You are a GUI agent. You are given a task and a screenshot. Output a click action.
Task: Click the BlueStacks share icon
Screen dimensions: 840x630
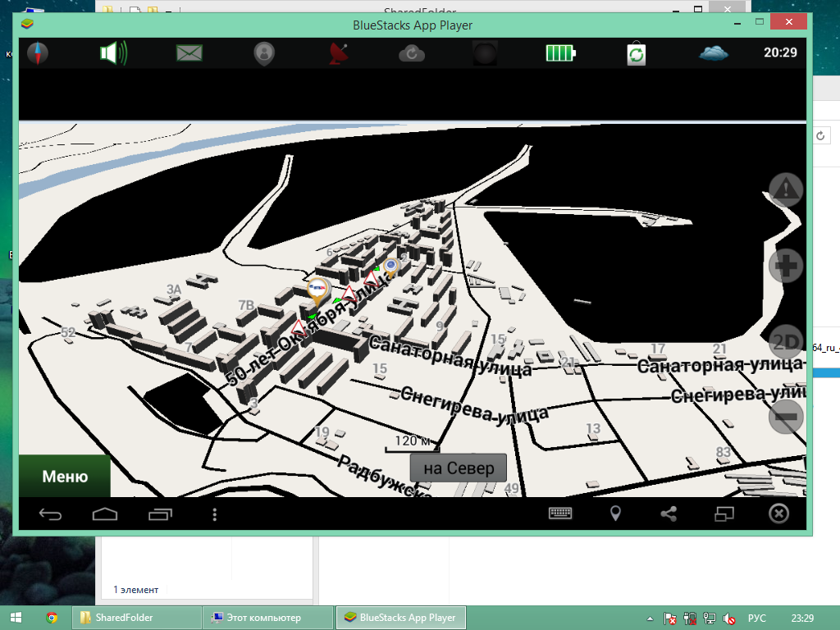(x=669, y=514)
